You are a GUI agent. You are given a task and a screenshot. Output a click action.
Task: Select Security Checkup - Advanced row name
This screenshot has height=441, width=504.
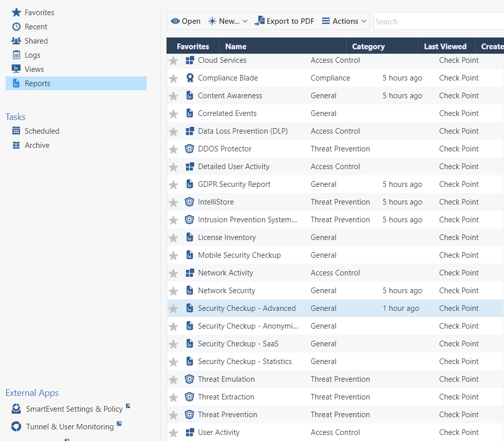click(x=247, y=308)
